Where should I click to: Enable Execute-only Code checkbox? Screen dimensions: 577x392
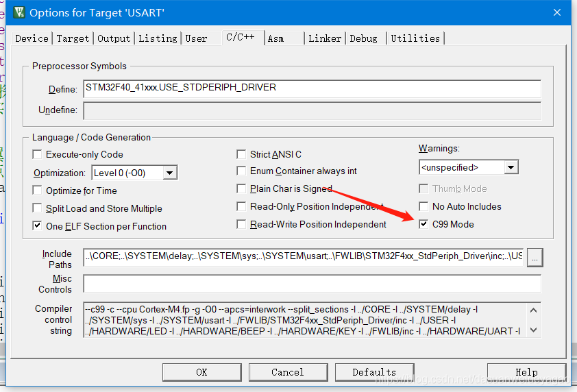tap(37, 154)
